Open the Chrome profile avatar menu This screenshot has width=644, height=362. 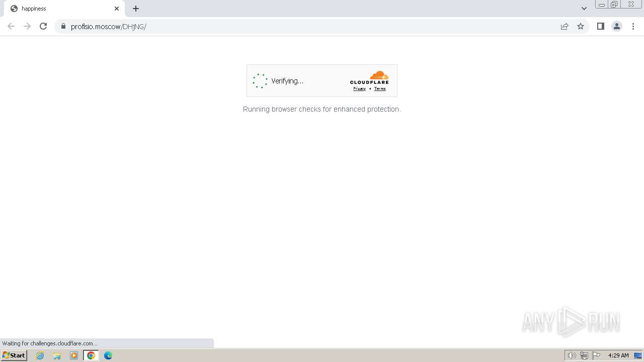click(x=616, y=26)
